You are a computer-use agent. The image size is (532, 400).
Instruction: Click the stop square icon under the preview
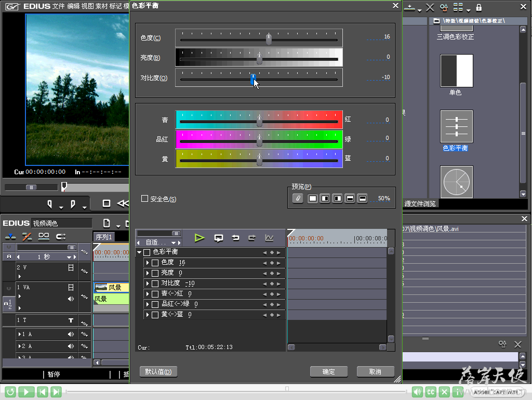pos(106,203)
